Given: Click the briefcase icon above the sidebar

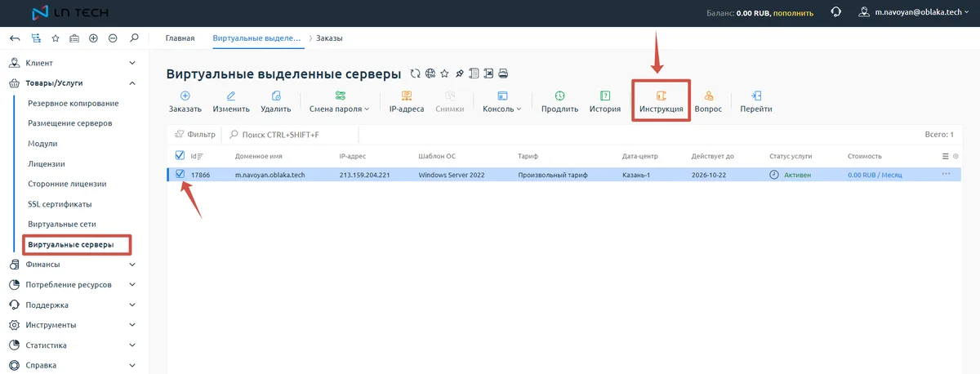Looking at the screenshot, I should pos(74,38).
